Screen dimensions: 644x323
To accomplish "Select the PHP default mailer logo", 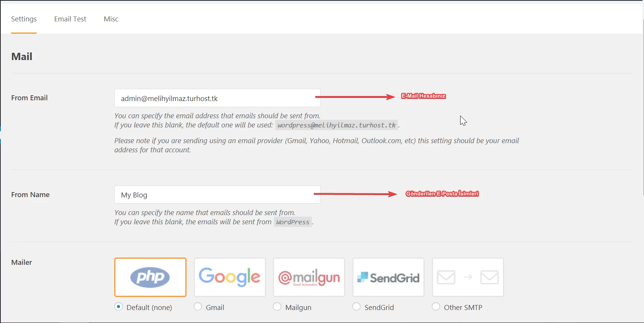I will tap(150, 277).
